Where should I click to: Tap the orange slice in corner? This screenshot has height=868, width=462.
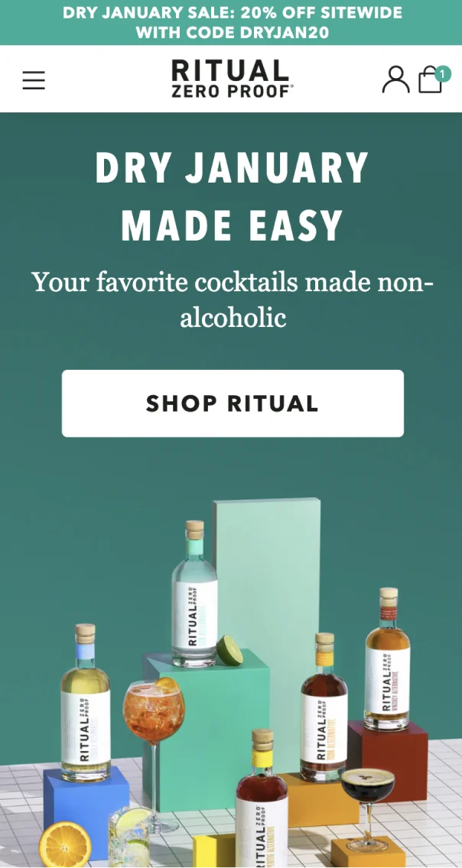[65, 845]
